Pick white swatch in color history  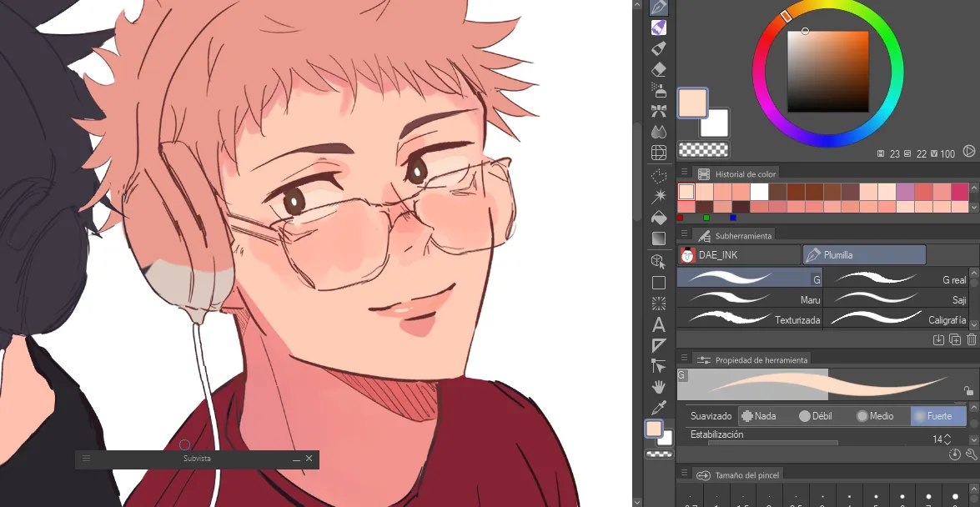759,191
